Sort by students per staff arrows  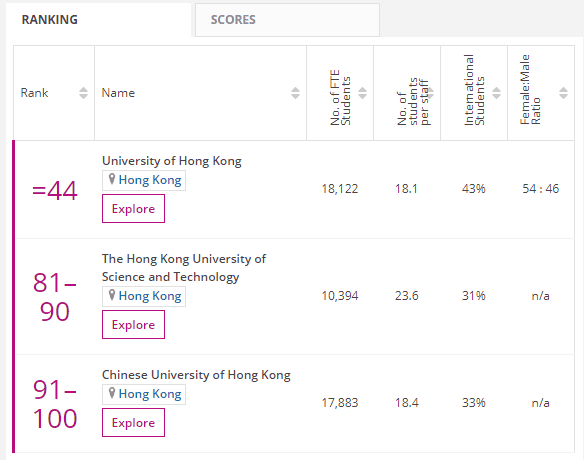pos(430,93)
